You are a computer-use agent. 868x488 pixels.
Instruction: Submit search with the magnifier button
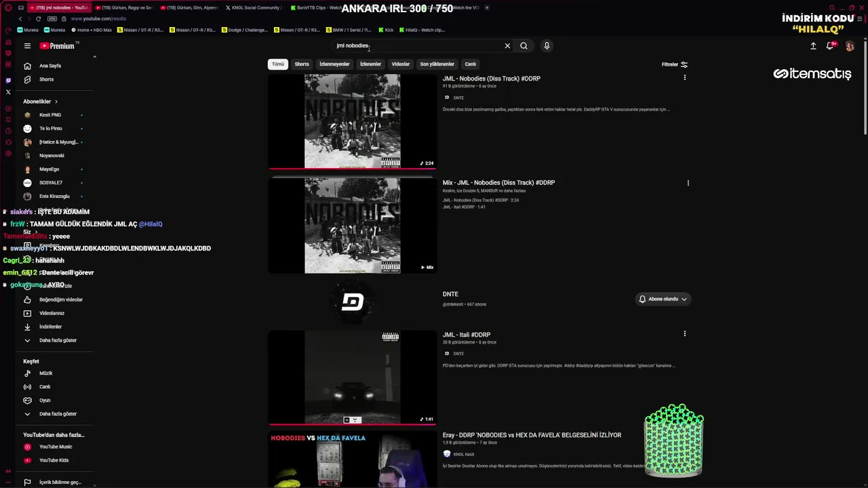click(524, 46)
